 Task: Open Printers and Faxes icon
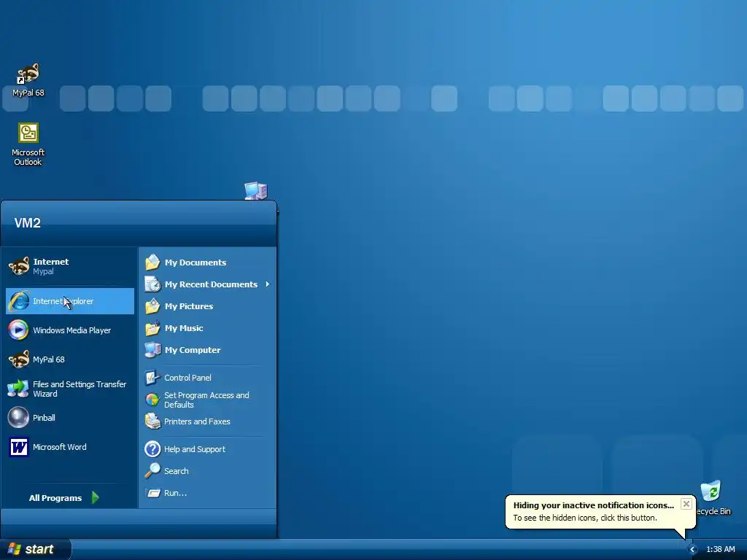point(152,421)
